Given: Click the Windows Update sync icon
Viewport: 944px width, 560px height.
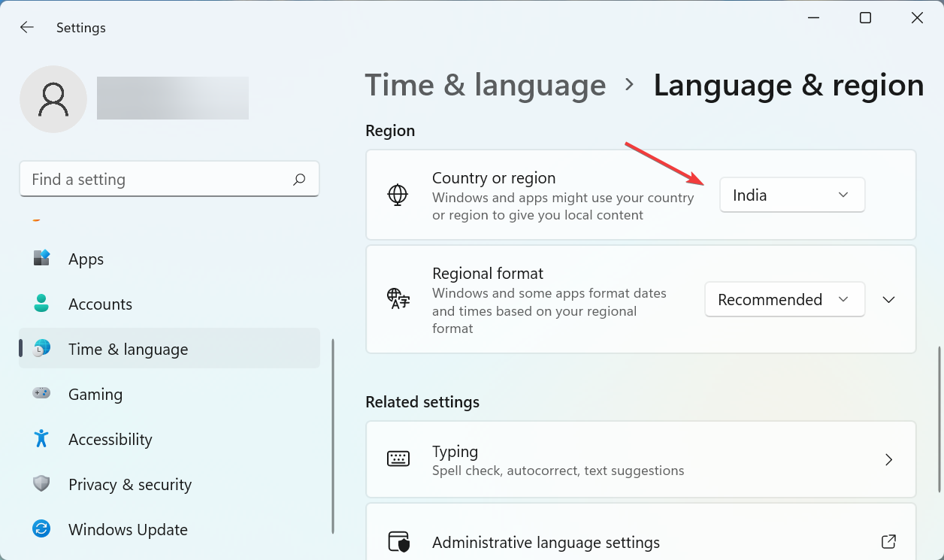Looking at the screenshot, I should (x=41, y=529).
